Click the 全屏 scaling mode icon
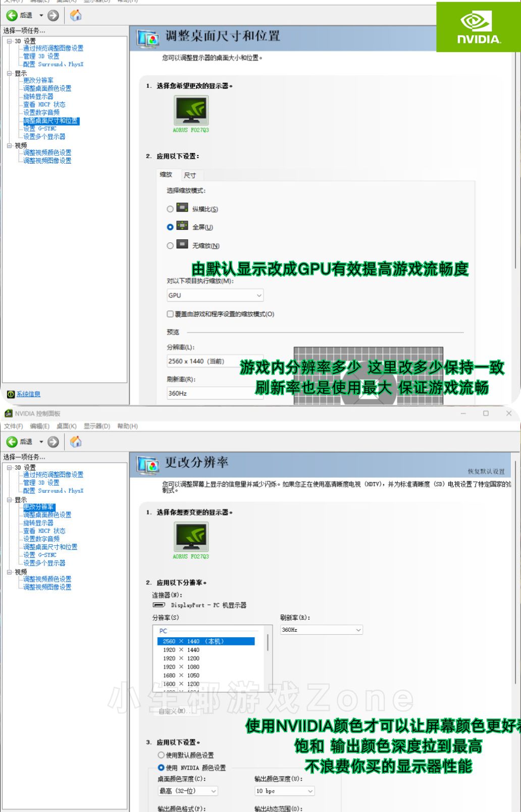Image resolution: width=521 pixels, height=812 pixels. point(182,226)
